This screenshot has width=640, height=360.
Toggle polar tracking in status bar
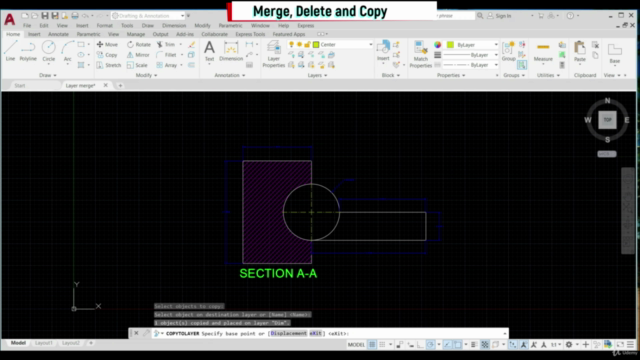coord(430,345)
